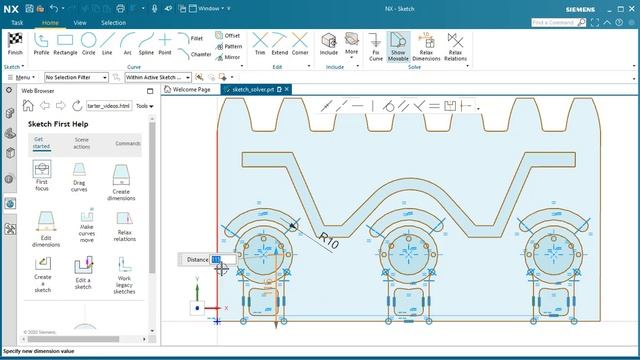This screenshot has width=640, height=360.
Task: Switch to the Task ribbon tab
Action: (17, 23)
